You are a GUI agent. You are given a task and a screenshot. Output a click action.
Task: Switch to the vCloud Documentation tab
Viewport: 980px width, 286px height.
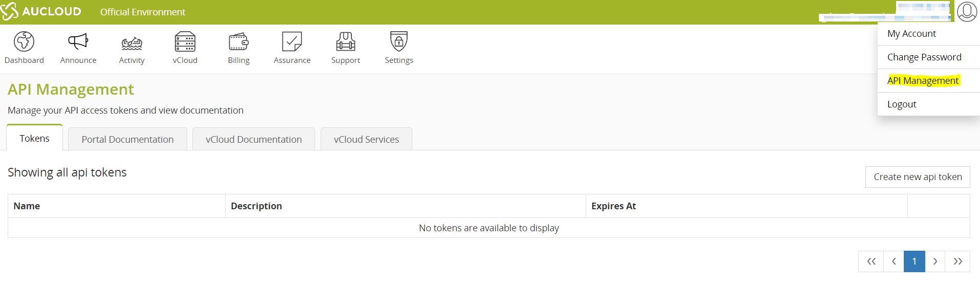click(254, 139)
